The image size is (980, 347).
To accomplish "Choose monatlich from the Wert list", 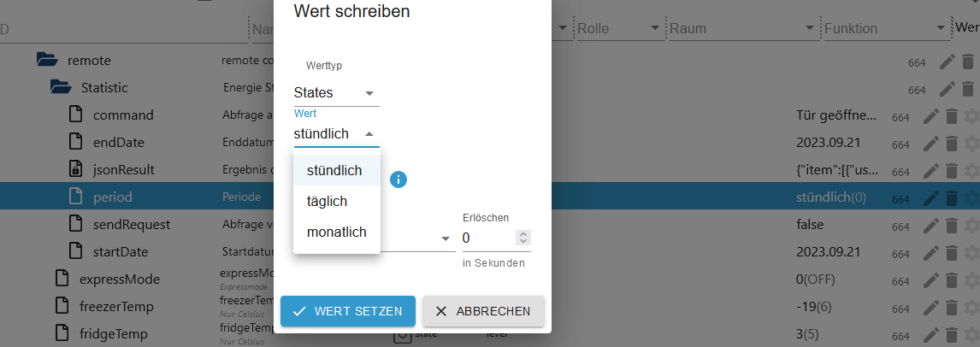I will coord(336,232).
